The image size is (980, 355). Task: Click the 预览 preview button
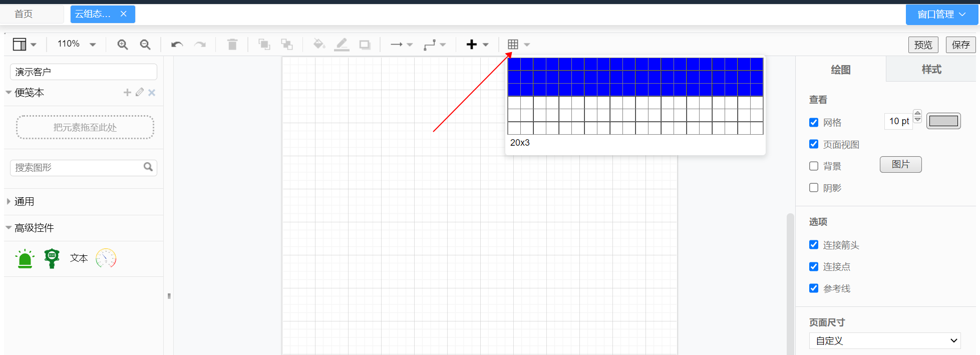coord(923,45)
